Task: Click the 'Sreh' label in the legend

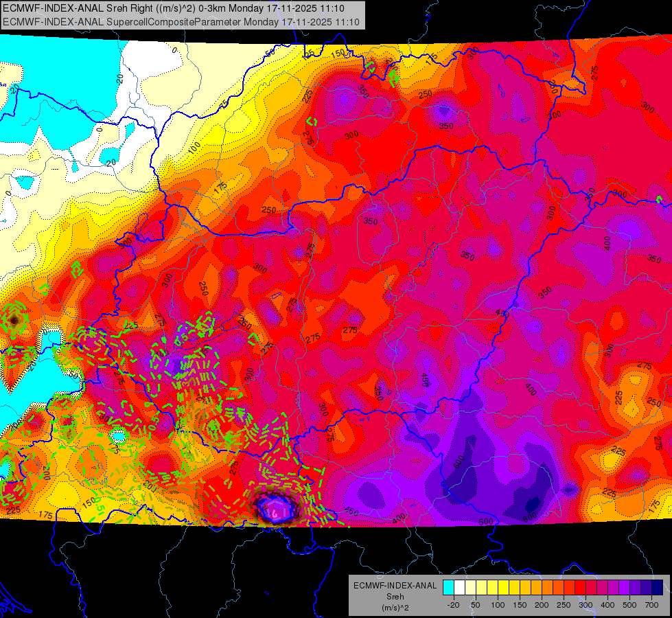Action: (x=395, y=597)
